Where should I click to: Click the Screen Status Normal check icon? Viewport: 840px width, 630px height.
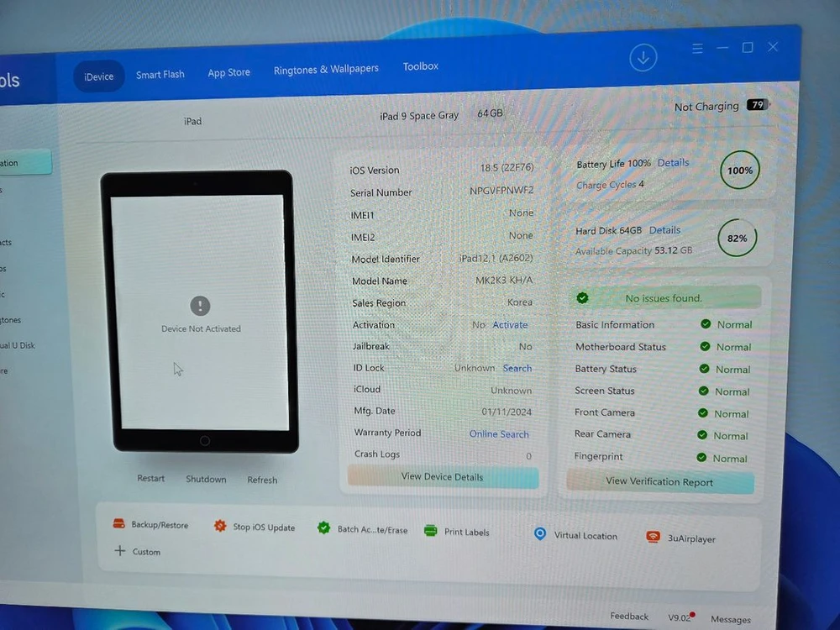point(703,391)
